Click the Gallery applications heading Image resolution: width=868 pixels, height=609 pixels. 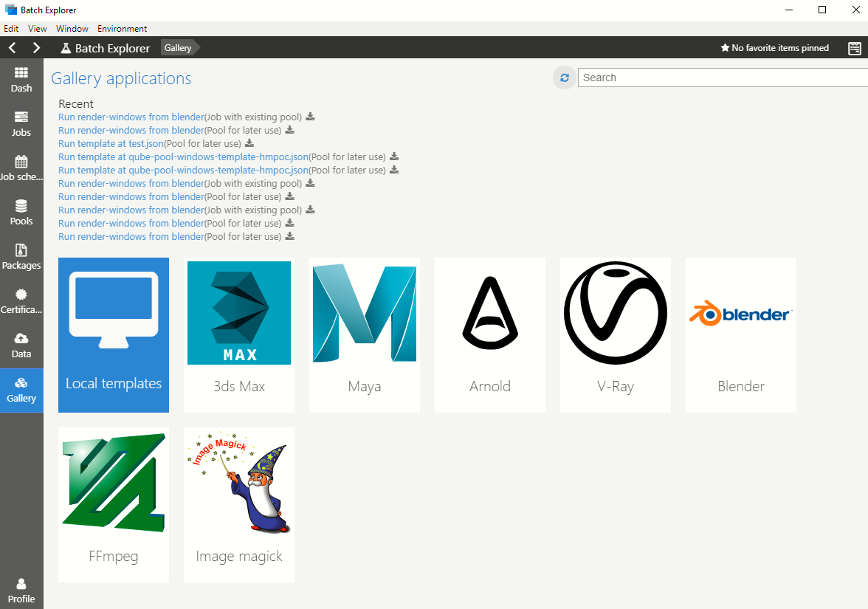tap(121, 78)
